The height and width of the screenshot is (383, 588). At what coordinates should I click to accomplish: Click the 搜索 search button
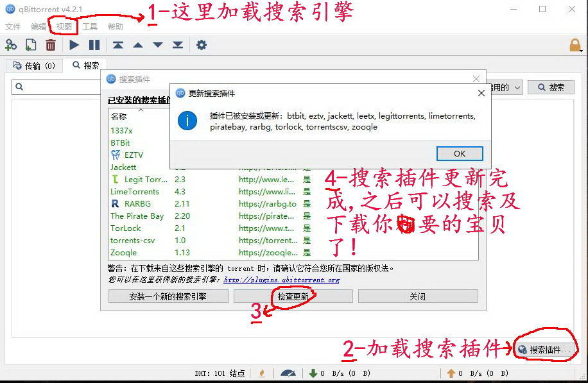point(551,87)
